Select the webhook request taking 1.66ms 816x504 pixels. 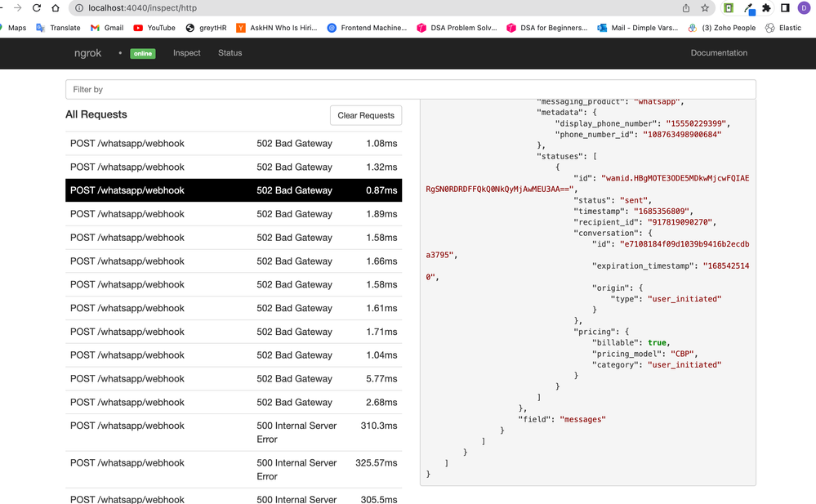(234, 261)
